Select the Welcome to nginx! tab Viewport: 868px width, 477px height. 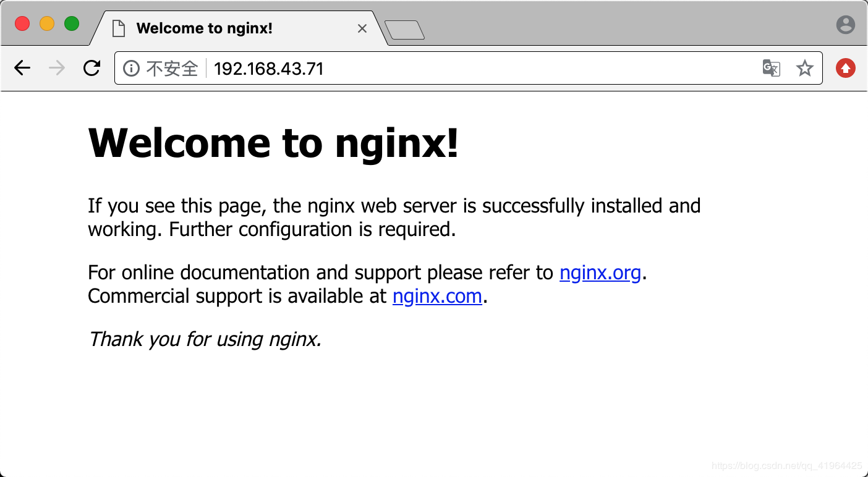click(238, 28)
